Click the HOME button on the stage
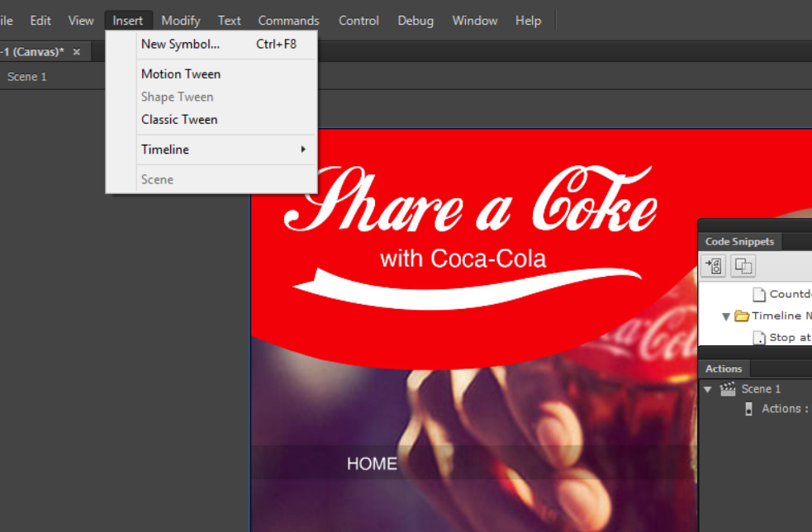This screenshot has height=532, width=812. point(372,463)
